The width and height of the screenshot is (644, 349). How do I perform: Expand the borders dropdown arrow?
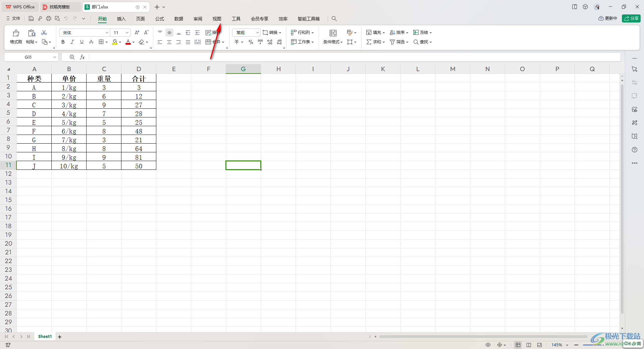pyautogui.click(x=107, y=42)
